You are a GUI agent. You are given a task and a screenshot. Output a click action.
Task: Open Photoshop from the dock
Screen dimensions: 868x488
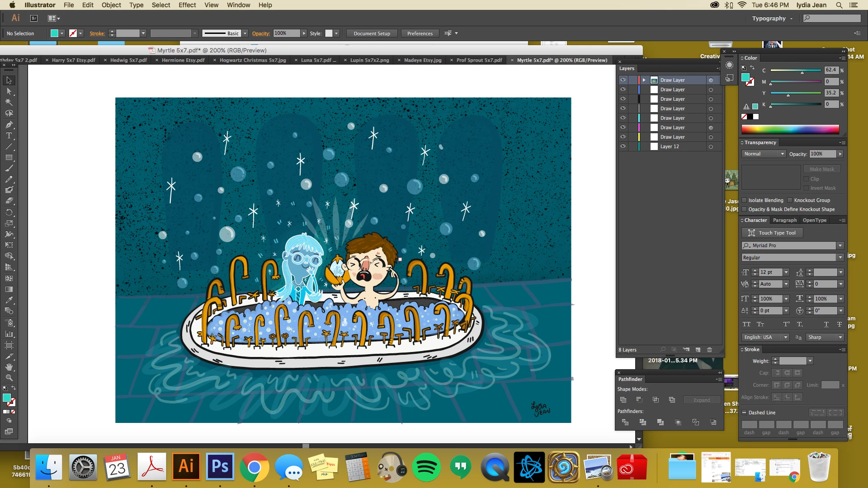(220, 467)
